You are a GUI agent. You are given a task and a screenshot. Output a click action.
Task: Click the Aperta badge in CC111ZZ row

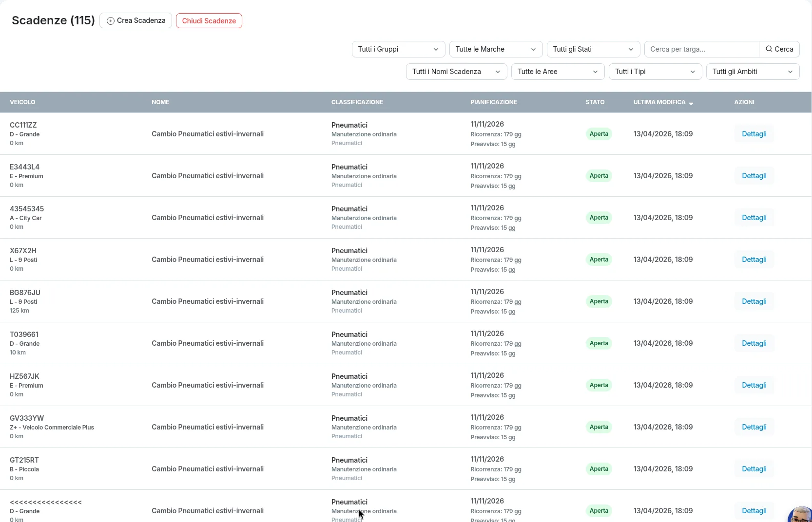click(599, 134)
